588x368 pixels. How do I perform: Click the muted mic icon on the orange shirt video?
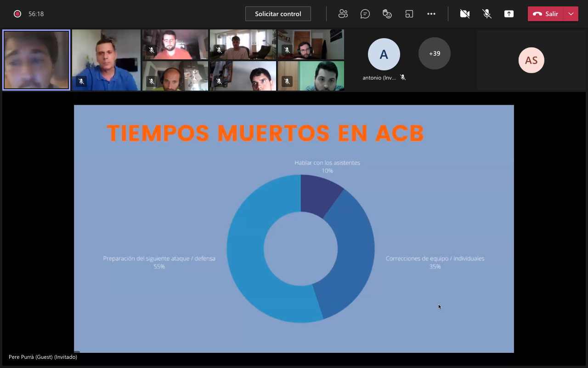152,50
